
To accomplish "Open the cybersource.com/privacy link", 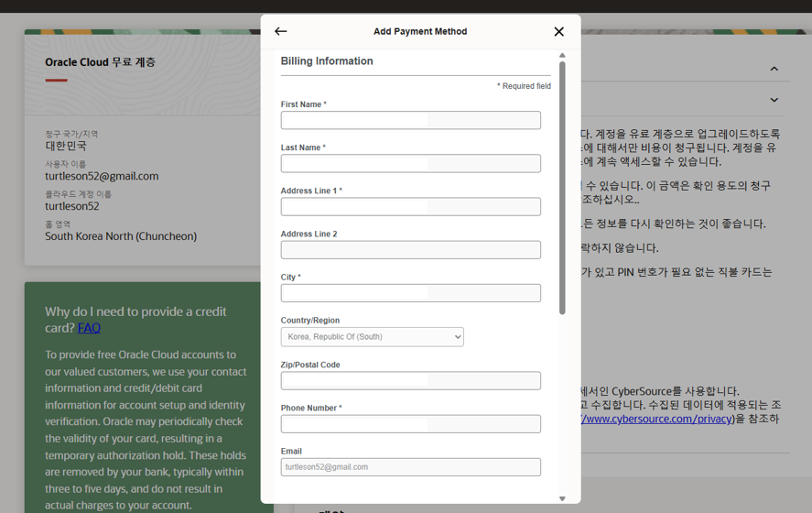I will (657, 419).
